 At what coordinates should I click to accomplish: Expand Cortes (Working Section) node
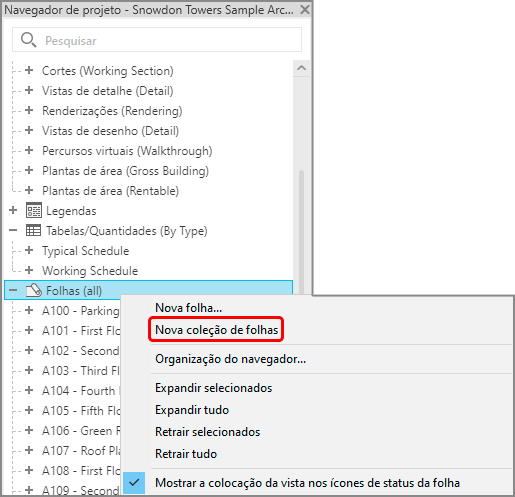[29, 70]
